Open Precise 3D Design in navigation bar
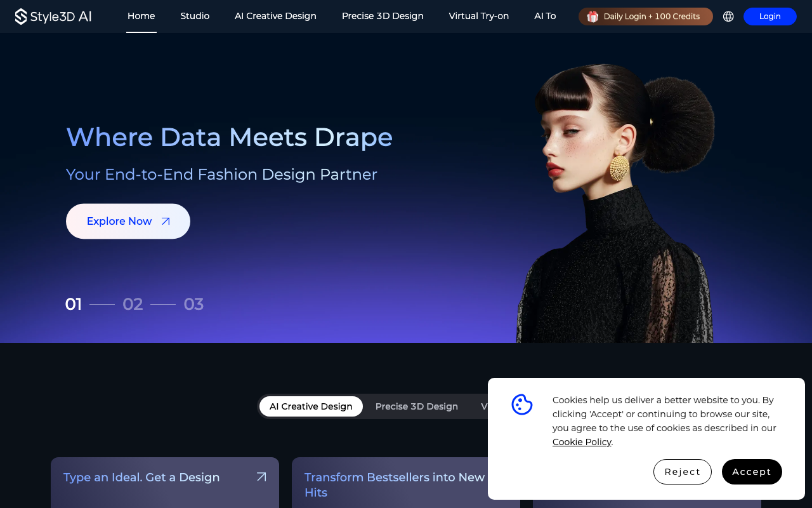 383,16
